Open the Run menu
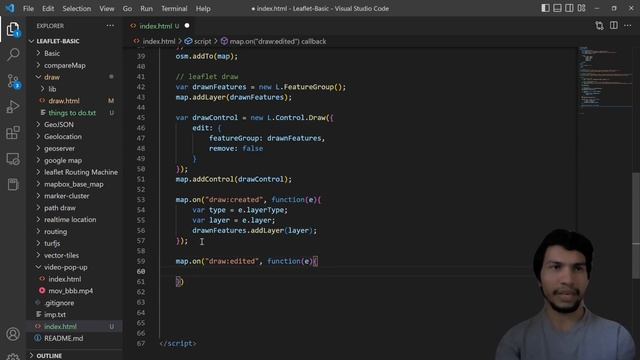 click(146, 8)
